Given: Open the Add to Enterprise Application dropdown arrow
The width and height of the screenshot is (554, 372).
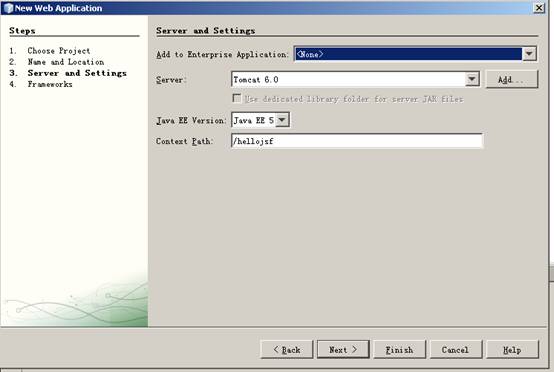Looking at the screenshot, I should (x=529, y=54).
